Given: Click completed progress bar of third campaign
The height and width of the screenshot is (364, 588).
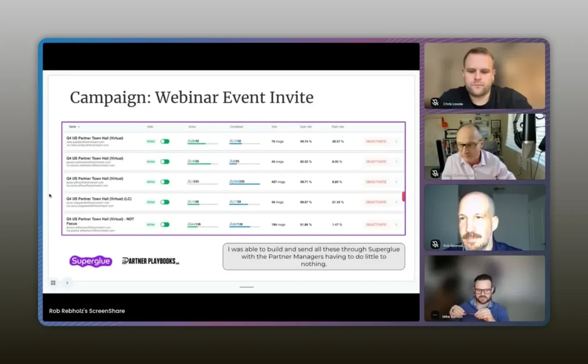Looking at the screenshot, I should pos(245,184).
